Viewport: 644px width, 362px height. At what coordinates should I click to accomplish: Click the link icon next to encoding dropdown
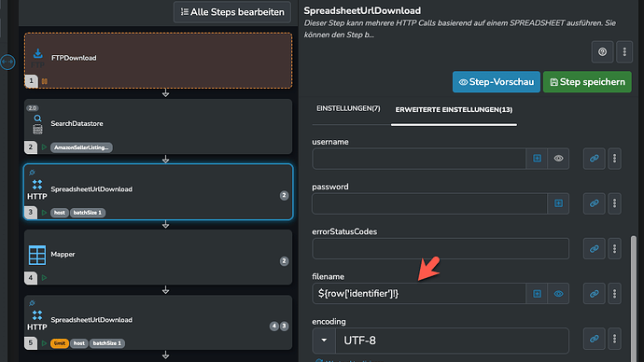594,339
